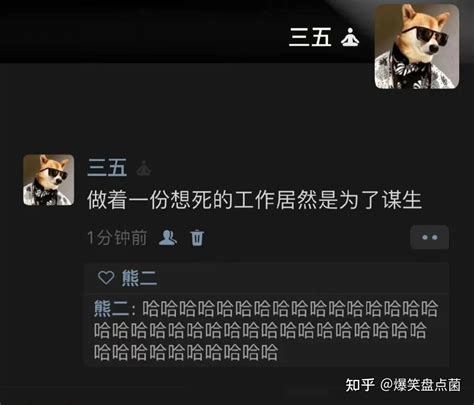Open the post visibility people icon

(x=168, y=238)
